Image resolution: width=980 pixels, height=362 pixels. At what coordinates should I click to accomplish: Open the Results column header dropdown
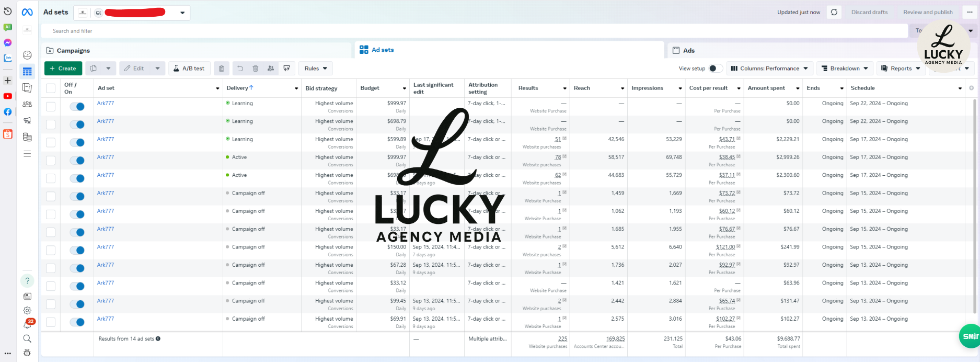pos(564,88)
